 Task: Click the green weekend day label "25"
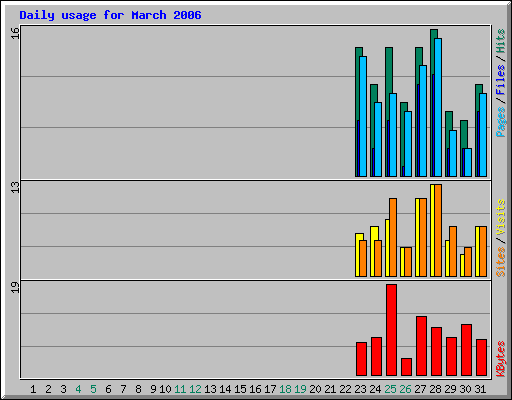pos(390,389)
